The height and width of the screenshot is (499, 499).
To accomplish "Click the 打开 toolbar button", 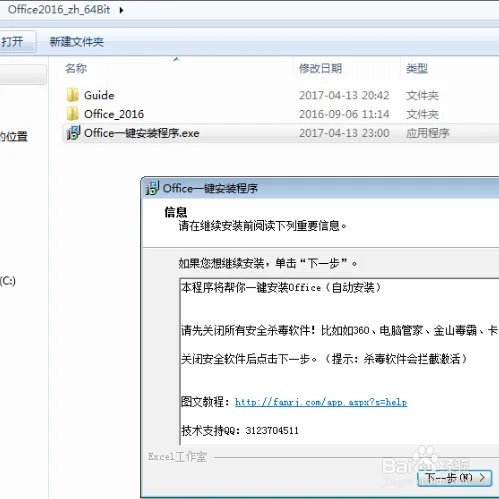I will point(17,42).
